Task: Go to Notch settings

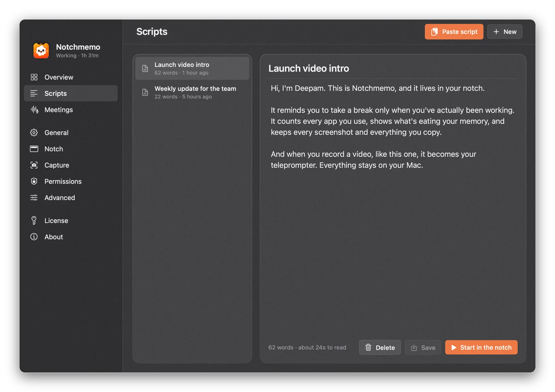Action: 71,149
